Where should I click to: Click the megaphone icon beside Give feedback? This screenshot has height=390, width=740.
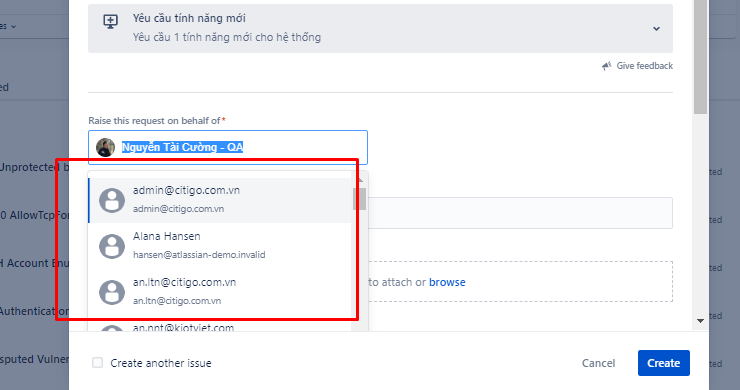pyautogui.click(x=606, y=66)
